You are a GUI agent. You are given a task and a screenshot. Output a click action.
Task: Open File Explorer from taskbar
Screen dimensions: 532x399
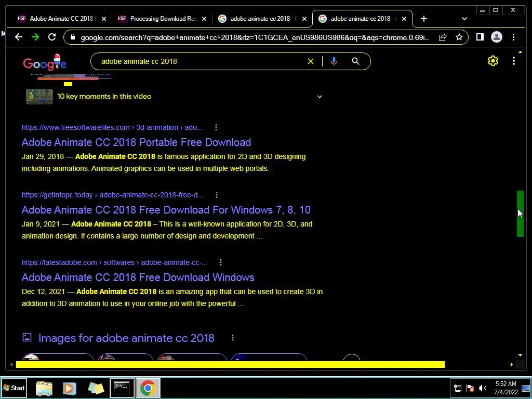(x=44, y=388)
